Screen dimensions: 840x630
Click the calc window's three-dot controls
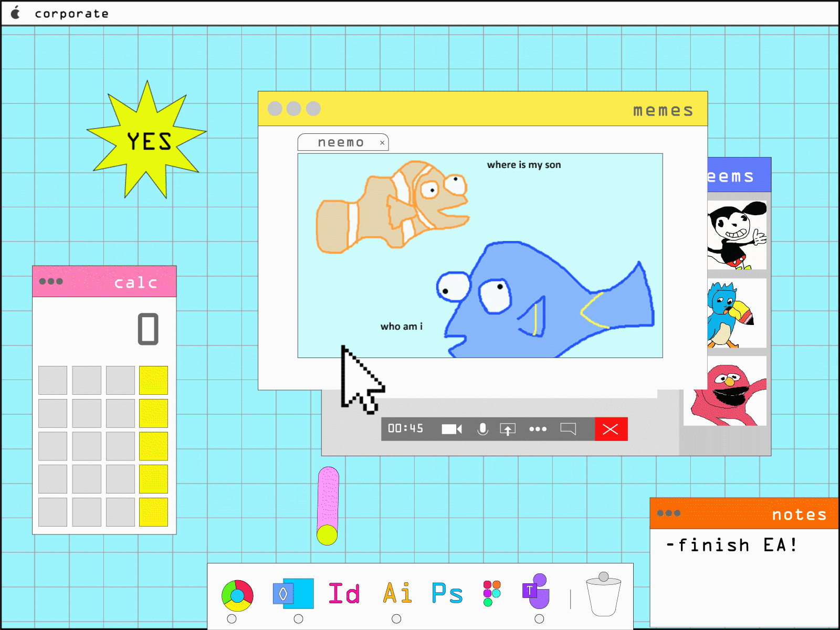(x=51, y=281)
